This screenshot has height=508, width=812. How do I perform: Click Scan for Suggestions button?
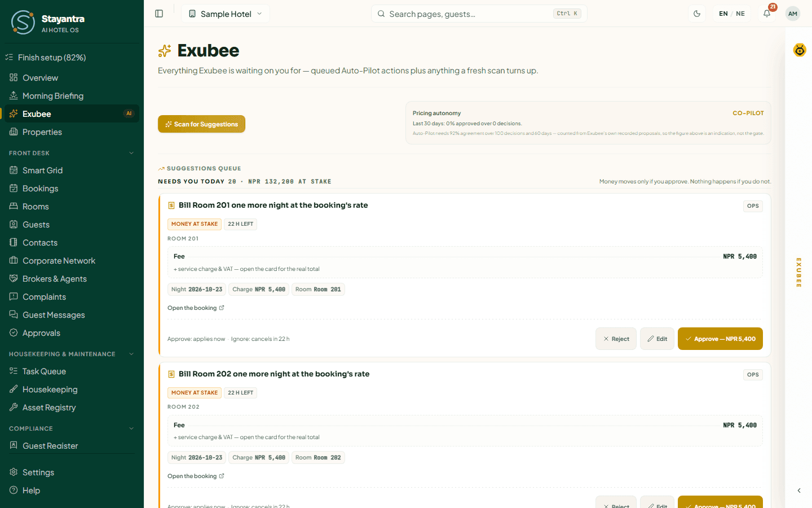(201, 124)
